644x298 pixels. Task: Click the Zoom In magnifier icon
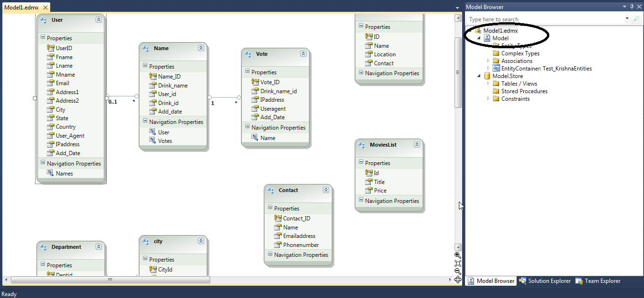[x=457, y=255]
